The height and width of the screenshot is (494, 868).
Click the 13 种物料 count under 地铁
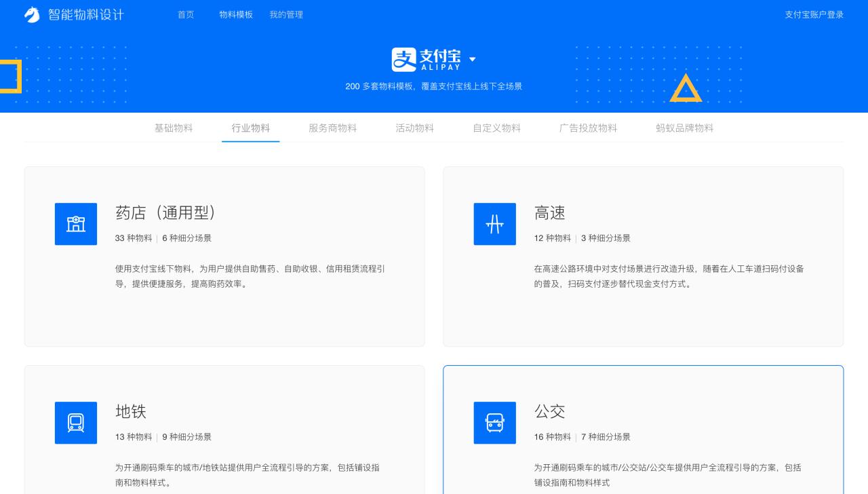click(x=134, y=437)
